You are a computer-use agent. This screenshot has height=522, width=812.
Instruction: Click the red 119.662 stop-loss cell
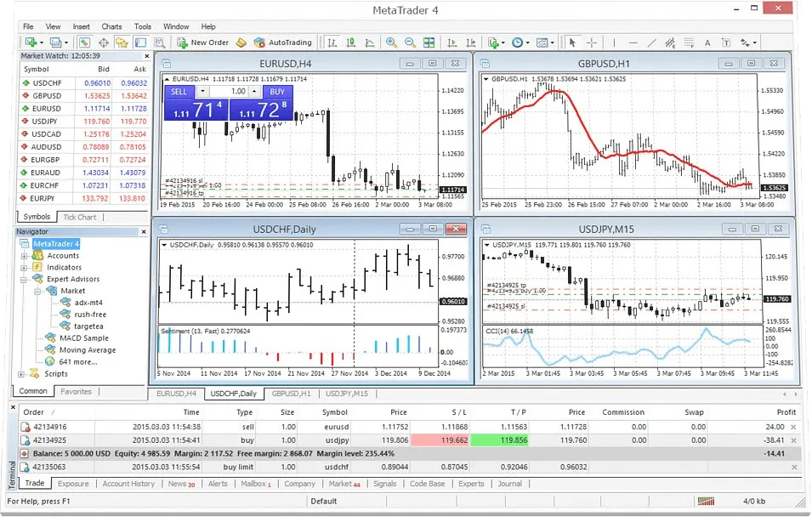pyautogui.click(x=440, y=440)
